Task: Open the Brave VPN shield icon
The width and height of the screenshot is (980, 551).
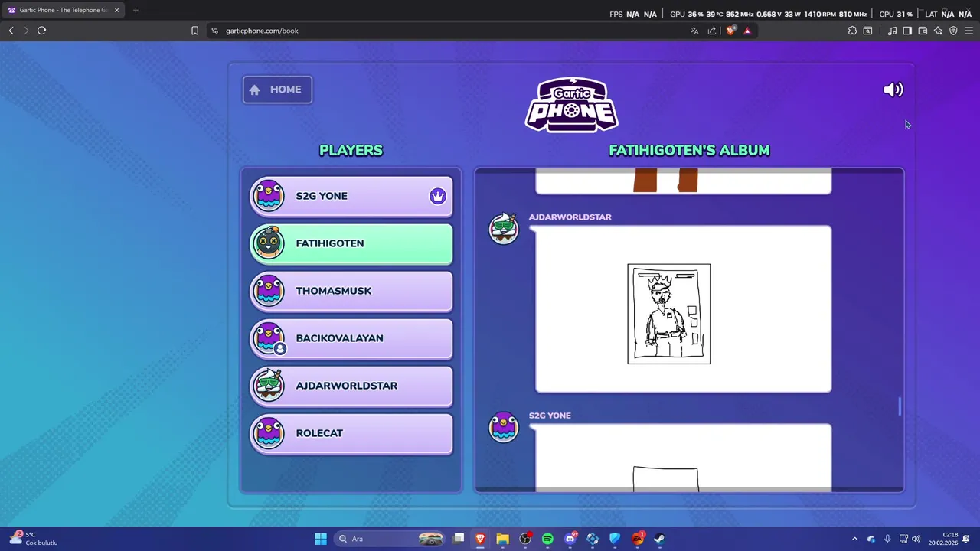Action: (x=953, y=31)
